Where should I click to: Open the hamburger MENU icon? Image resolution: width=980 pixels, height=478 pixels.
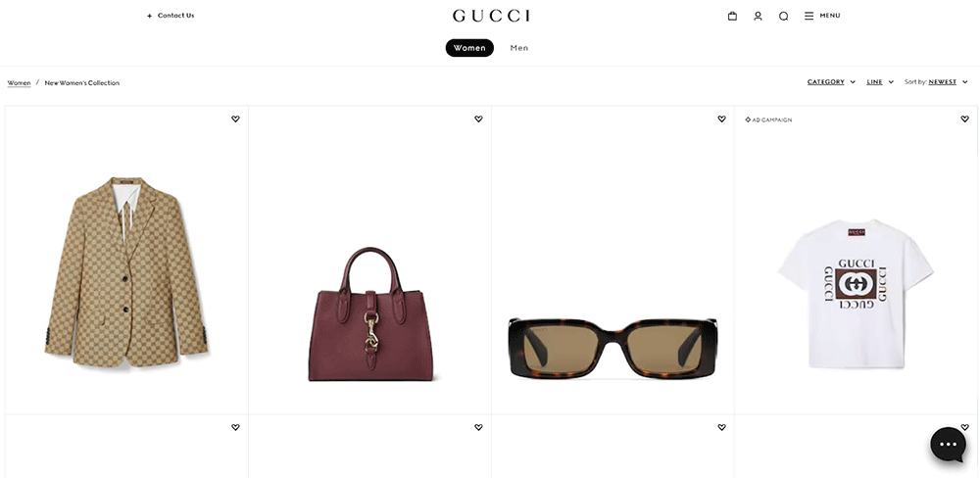click(808, 16)
